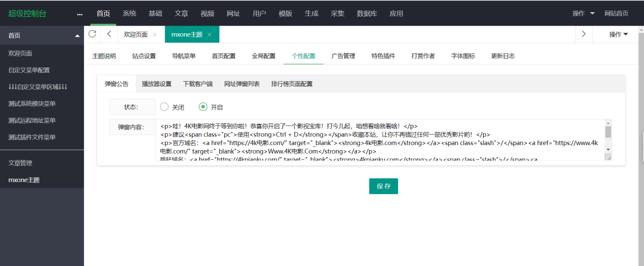Open the 站点设置 tab
The width and height of the screenshot is (644, 266).
144,56
